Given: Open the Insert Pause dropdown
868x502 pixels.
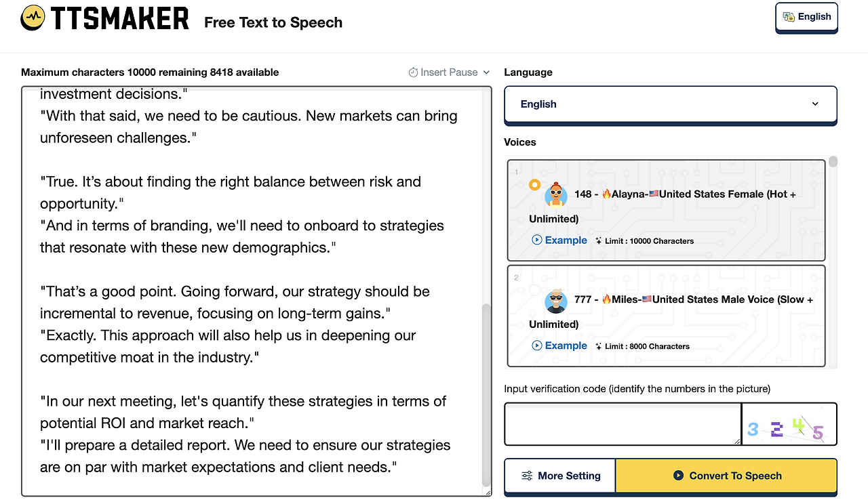Looking at the screenshot, I should pos(449,72).
